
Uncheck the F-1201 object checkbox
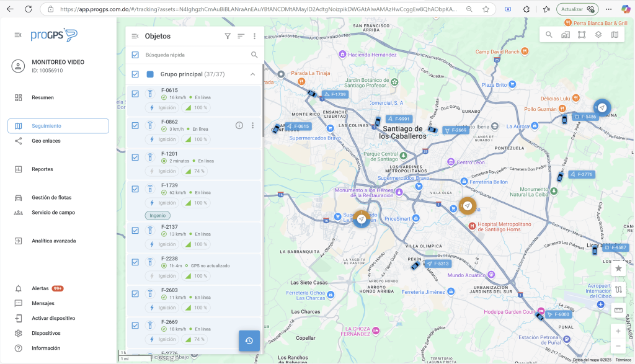click(135, 157)
